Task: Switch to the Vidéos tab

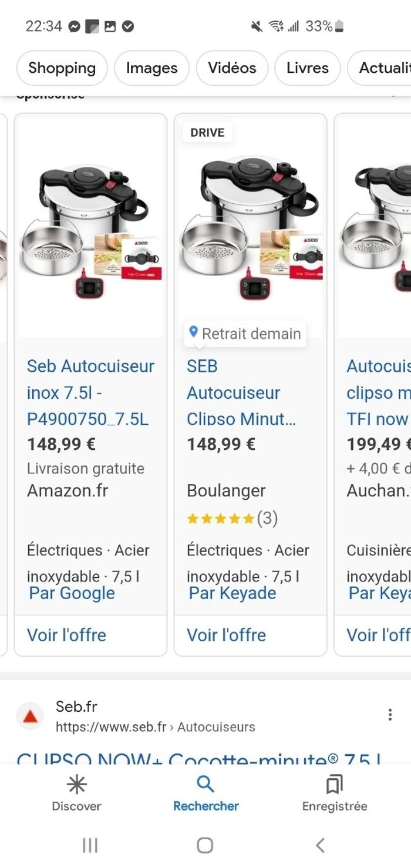Action: pos(232,68)
